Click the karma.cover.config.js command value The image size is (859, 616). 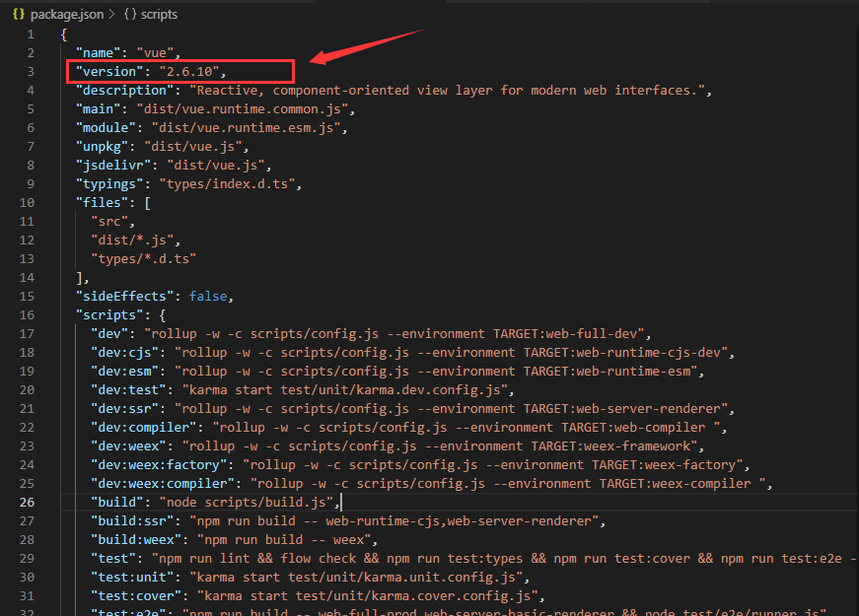(368, 595)
